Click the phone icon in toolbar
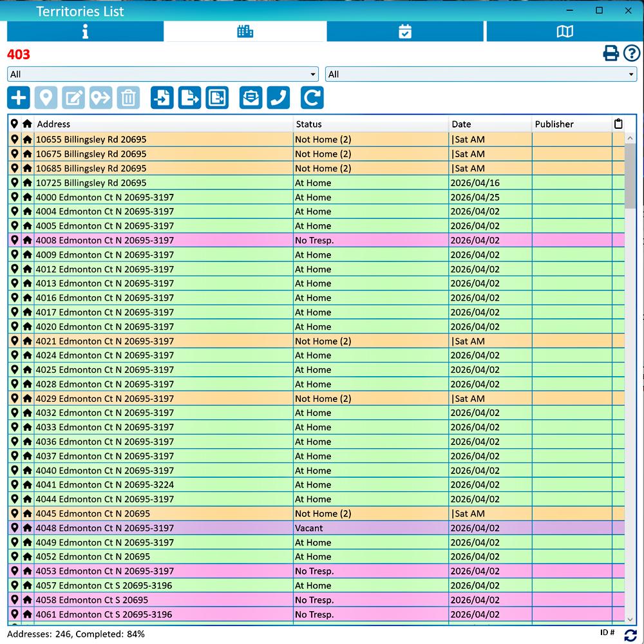Image resolution: width=644 pixels, height=644 pixels. [x=278, y=98]
